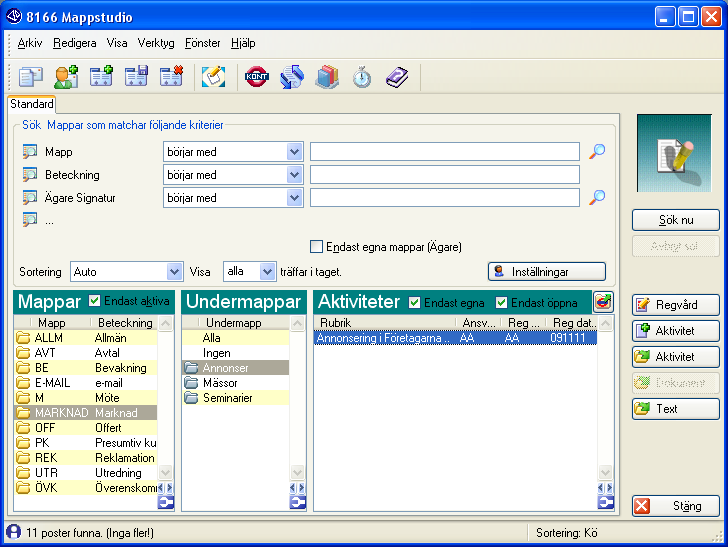Click the new document copy toolbar icon
This screenshot has height=547, width=728.
tap(31, 77)
